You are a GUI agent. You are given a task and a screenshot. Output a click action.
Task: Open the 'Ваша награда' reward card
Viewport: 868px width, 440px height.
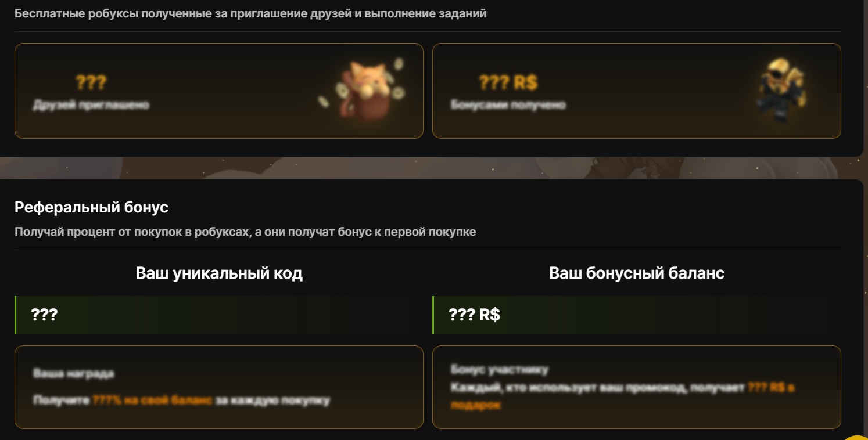pos(219,387)
